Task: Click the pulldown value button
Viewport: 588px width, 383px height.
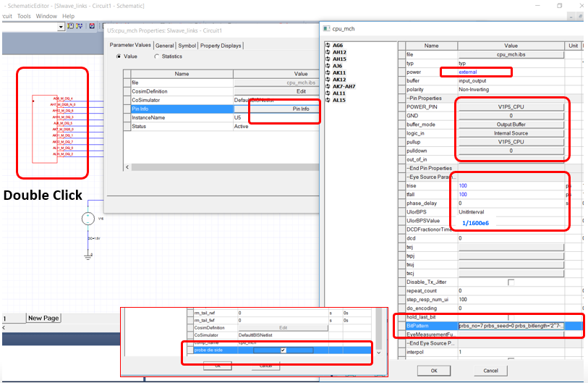Action: point(511,151)
